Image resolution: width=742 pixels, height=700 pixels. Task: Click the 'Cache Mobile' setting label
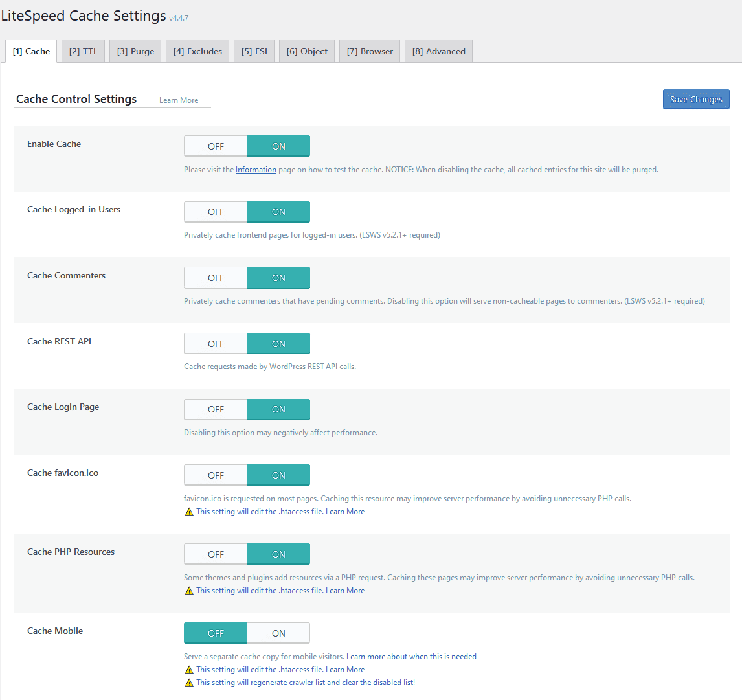(55, 631)
